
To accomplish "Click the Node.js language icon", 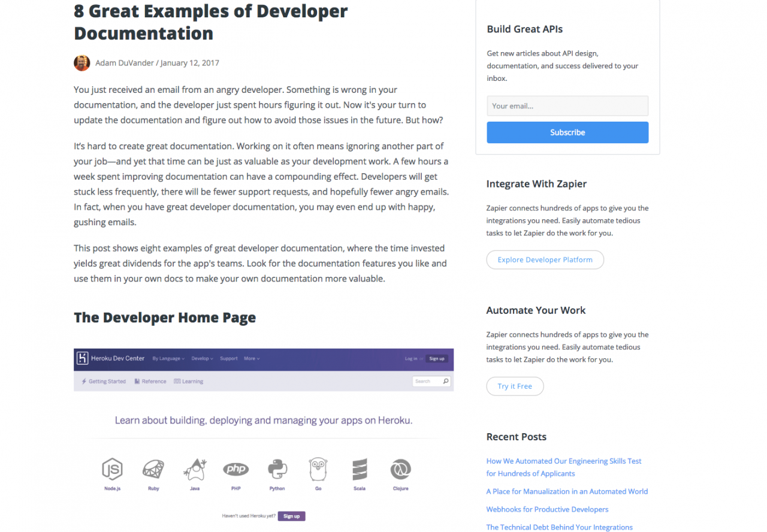I will (x=112, y=470).
